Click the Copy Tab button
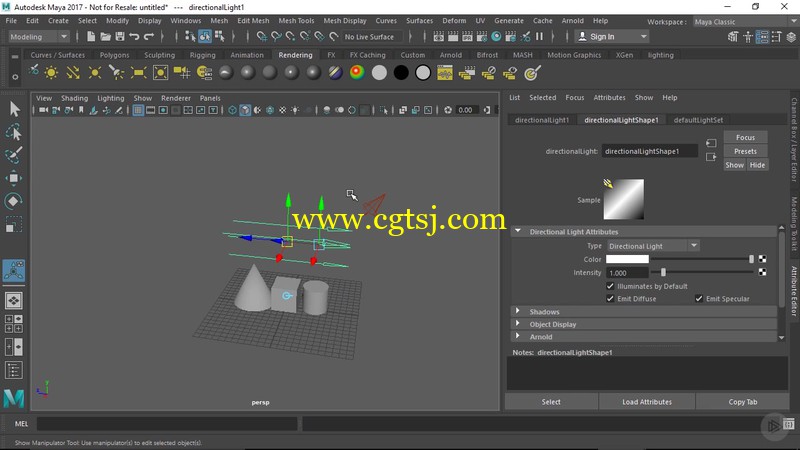This screenshot has height=450, width=800. point(742,402)
